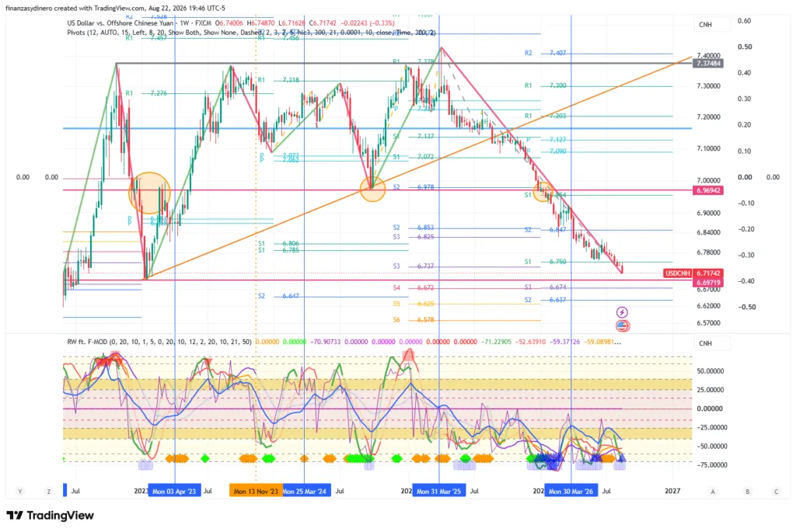
Task: Click the C circle on time axis
Action: pyautogui.click(x=777, y=492)
